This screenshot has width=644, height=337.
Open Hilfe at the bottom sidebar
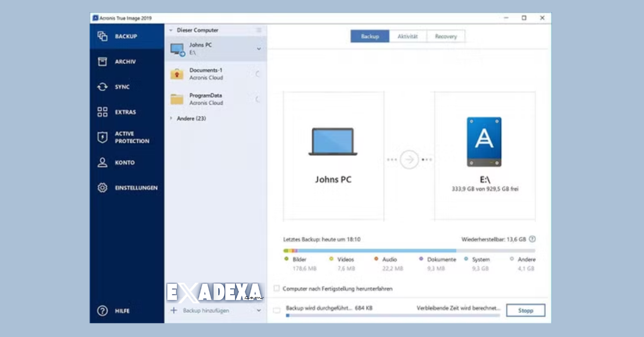coord(102,311)
